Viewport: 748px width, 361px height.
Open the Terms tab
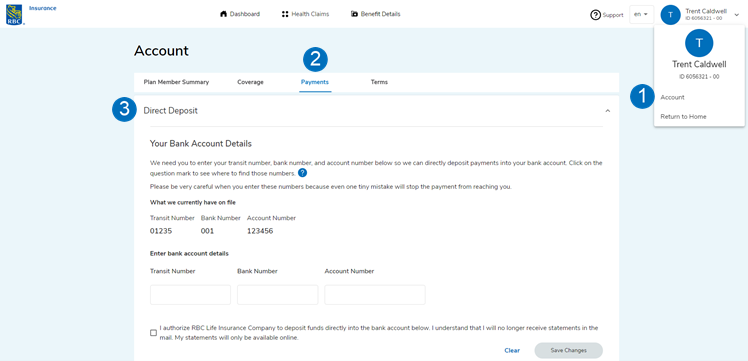click(379, 82)
